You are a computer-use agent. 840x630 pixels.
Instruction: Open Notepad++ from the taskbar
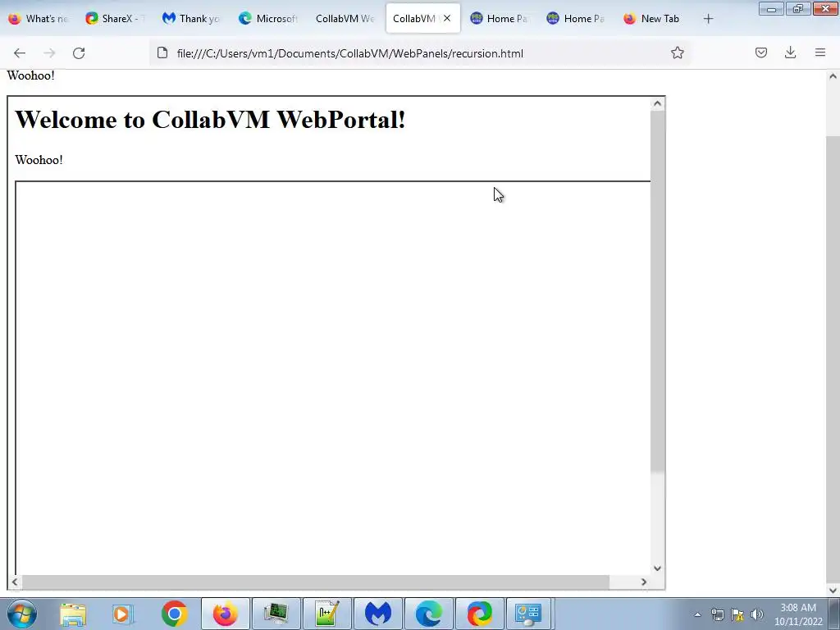(327, 614)
